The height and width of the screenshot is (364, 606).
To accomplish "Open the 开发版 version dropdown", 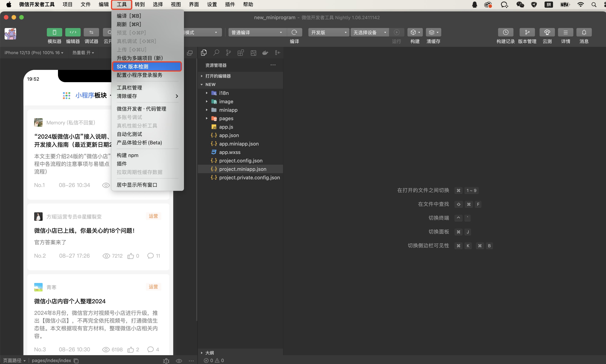I will coord(329,32).
